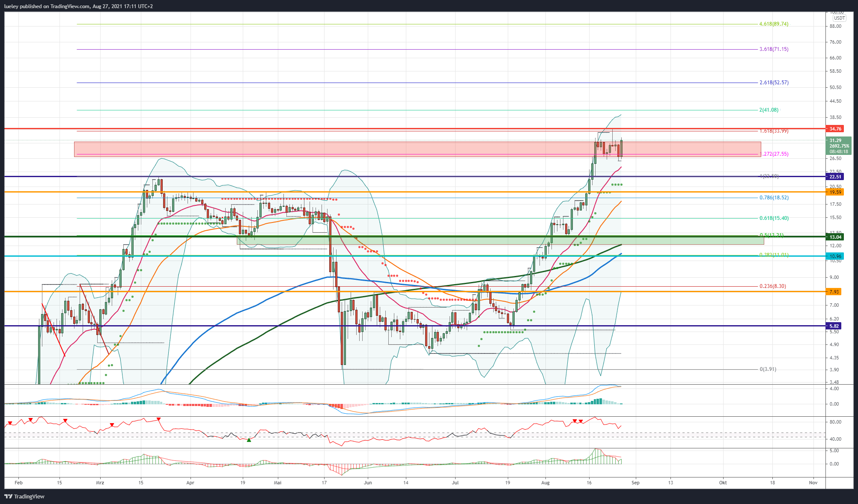Click the 1.272(27.55) Fibonacci label
This screenshot has width=858, height=504.
[774, 154]
